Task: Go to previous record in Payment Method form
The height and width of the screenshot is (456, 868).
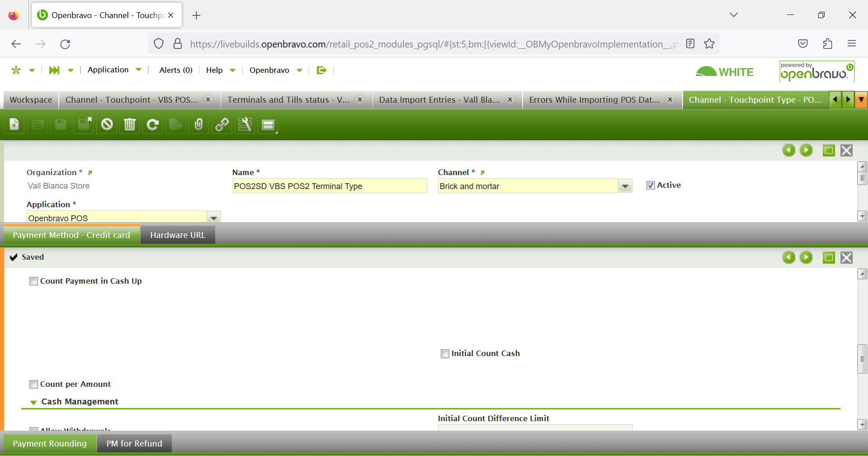Action: click(789, 257)
